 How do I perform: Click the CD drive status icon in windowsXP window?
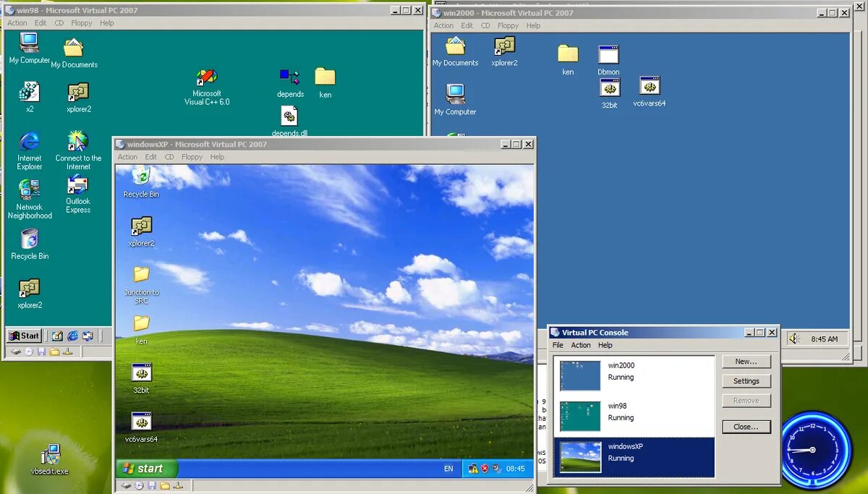click(x=139, y=485)
